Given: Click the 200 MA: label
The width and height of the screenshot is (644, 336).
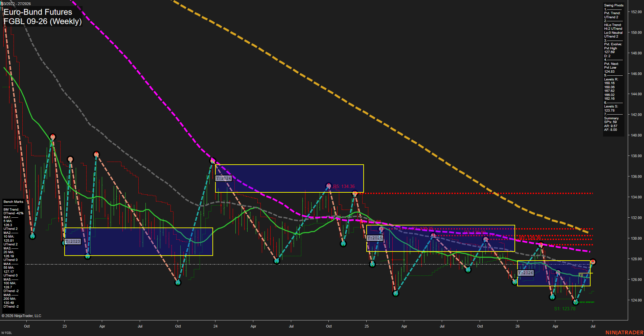Looking at the screenshot, I should (x=9, y=299).
